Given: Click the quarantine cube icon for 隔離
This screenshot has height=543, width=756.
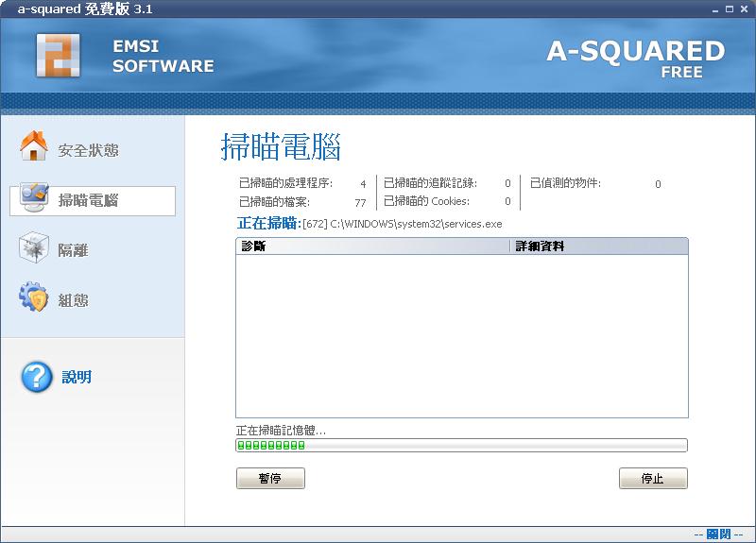Looking at the screenshot, I should tap(34, 247).
